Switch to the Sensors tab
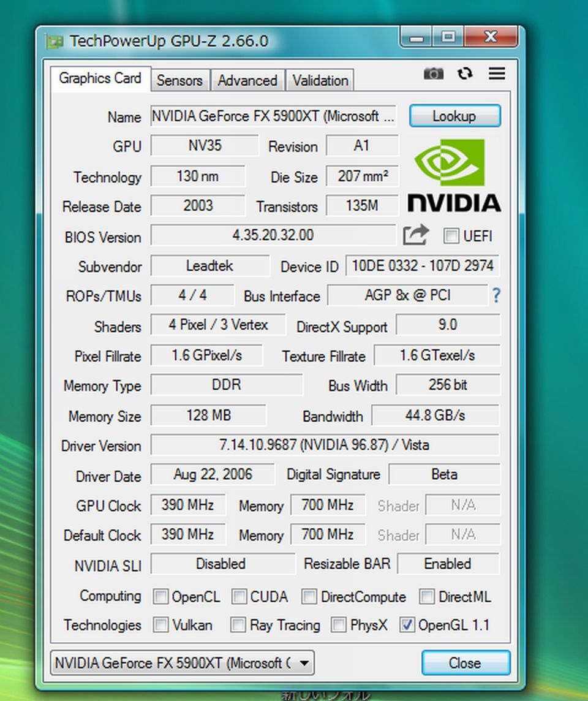Screen dimensions: 588x701 tap(179, 80)
